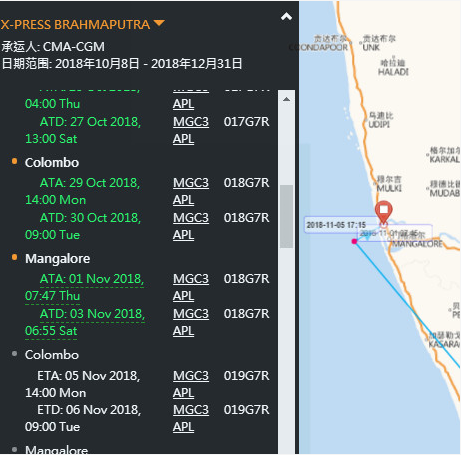Open APL link under ATD 30 Oct
Screen dimensions: 461x455
183,235
